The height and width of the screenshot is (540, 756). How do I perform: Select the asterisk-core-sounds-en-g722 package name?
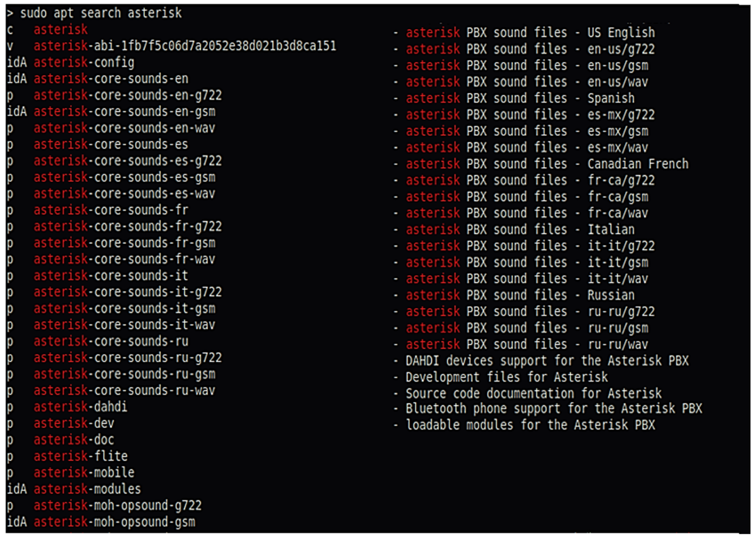[x=128, y=95]
